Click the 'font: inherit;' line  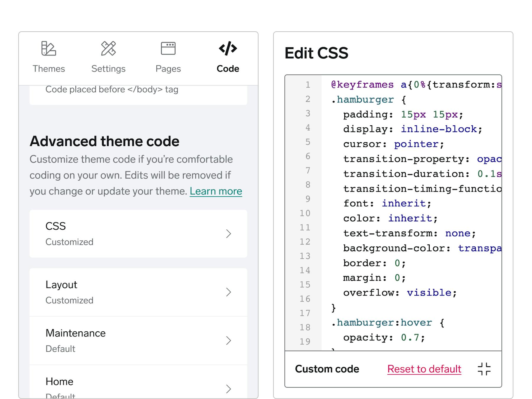coord(387,203)
